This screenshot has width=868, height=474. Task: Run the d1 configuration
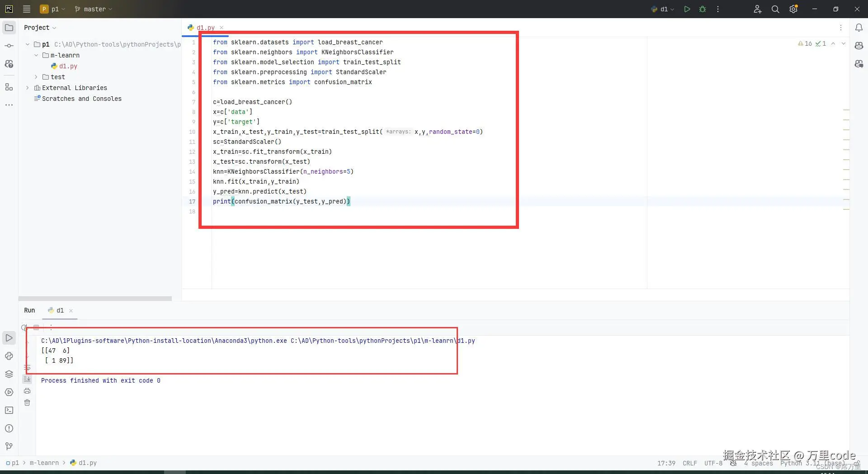click(687, 9)
